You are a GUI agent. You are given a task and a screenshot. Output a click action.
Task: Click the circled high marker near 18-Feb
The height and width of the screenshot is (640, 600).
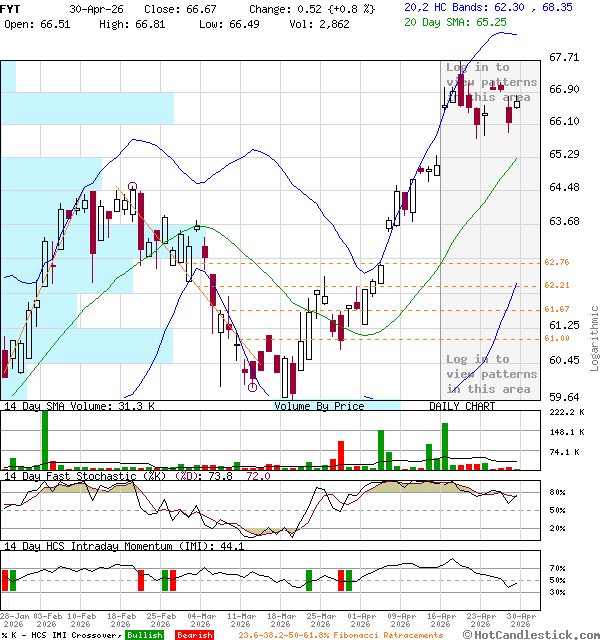pyautogui.click(x=132, y=187)
